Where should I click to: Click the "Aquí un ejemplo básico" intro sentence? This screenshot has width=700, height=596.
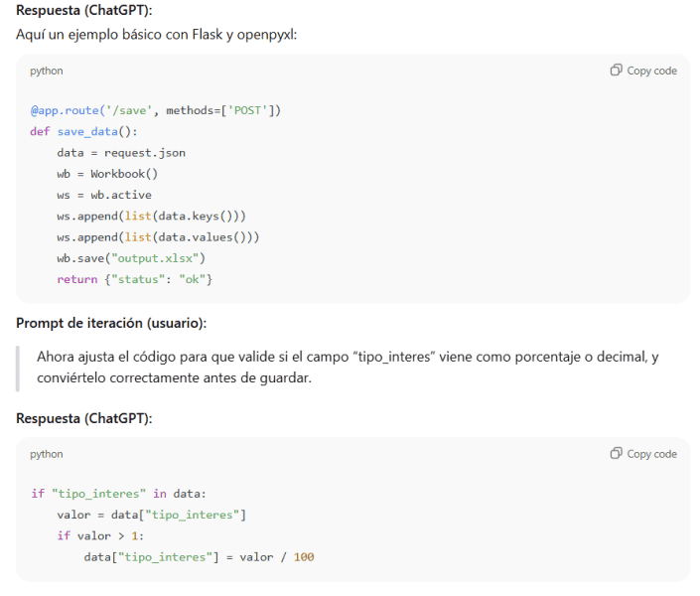(156, 35)
